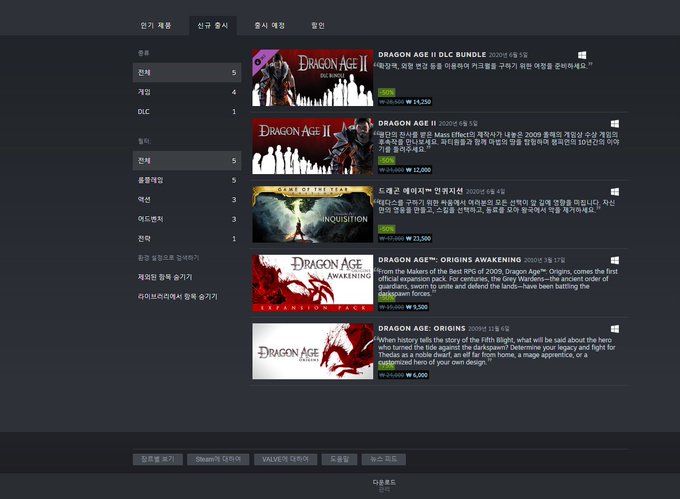The image size is (680, 499).
Task: Open Dragon Age Origins Awakening thumbnail
Action: tap(313, 283)
